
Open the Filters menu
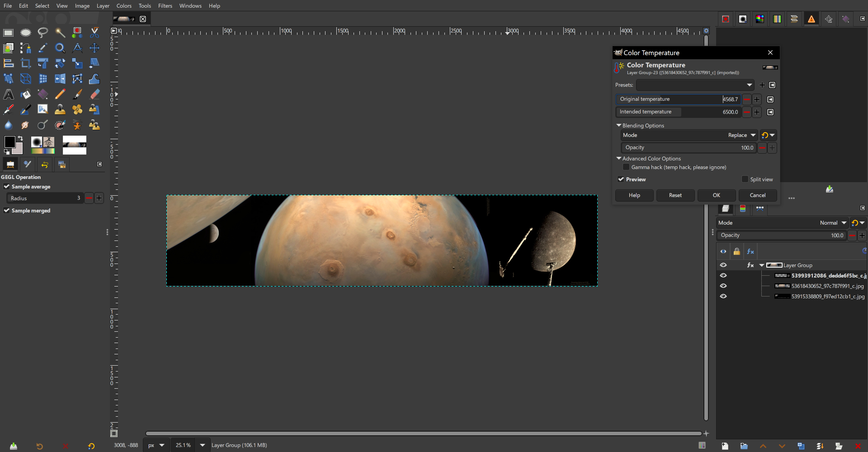pyautogui.click(x=165, y=6)
